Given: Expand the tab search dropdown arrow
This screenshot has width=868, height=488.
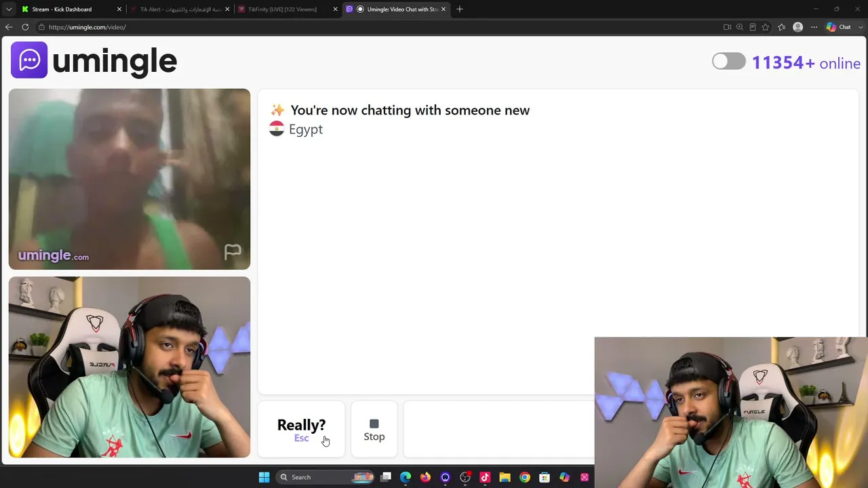Looking at the screenshot, I should click(x=9, y=9).
